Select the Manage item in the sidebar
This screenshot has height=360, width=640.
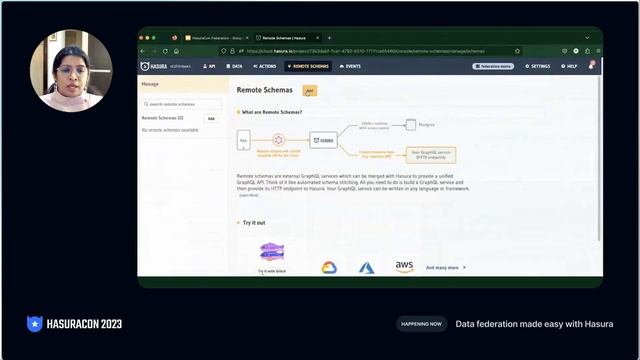point(183,84)
